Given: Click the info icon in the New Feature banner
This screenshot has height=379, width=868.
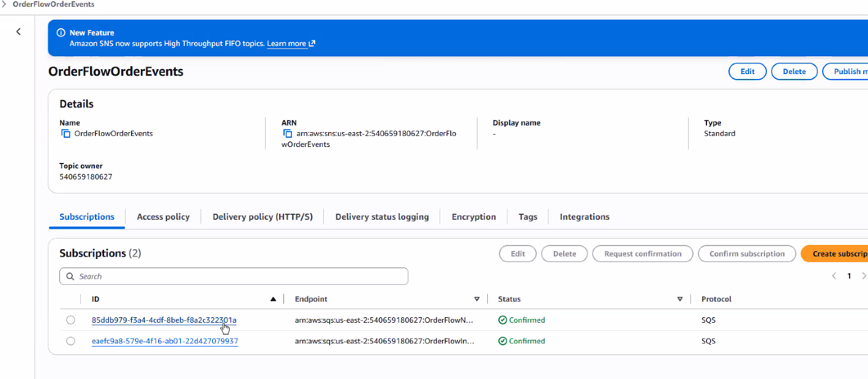Looking at the screenshot, I should (61, 33).
